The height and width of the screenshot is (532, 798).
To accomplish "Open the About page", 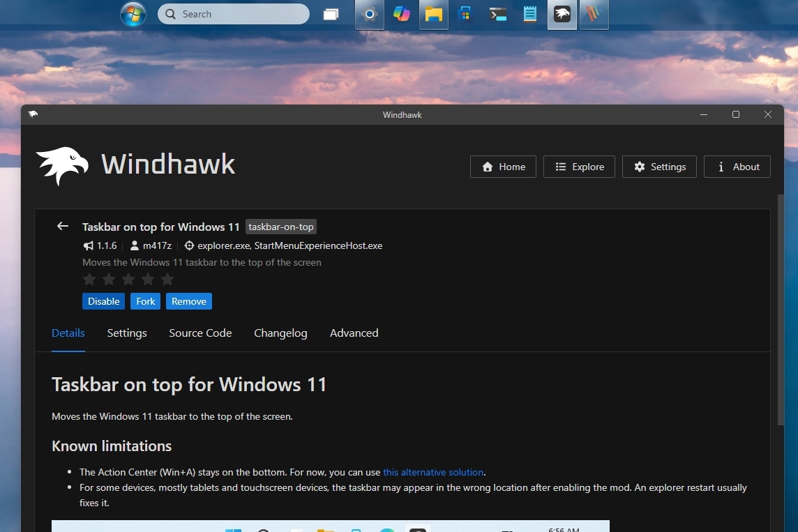I will point(737,167).
